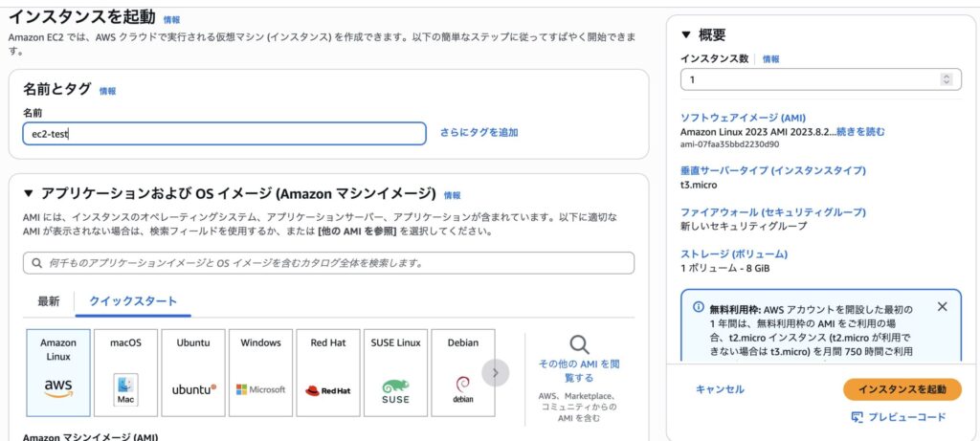Click the info circle icon in free tier notice
980x441 pixels.
(699, 307)
